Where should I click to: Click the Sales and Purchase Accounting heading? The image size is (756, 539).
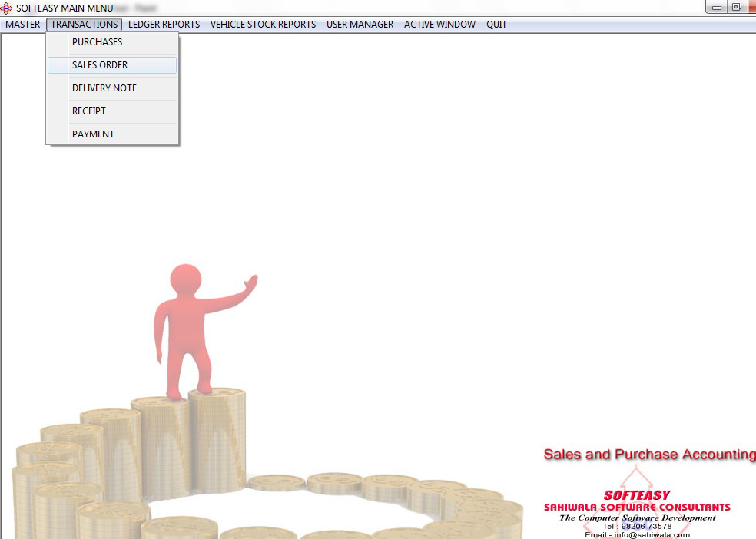pyautogui.click(x=648, y=455)
